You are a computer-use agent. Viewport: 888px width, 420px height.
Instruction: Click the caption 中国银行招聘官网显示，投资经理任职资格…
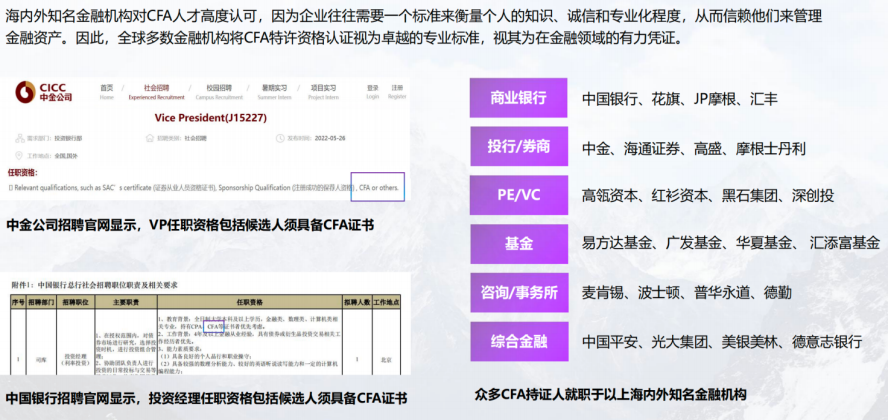click(x=206, y=397)
